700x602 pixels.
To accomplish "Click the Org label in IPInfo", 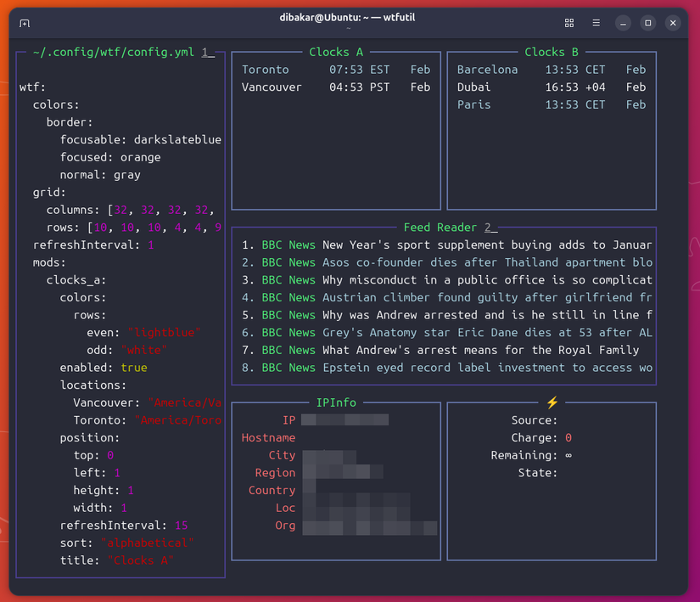I will [285, 526].
